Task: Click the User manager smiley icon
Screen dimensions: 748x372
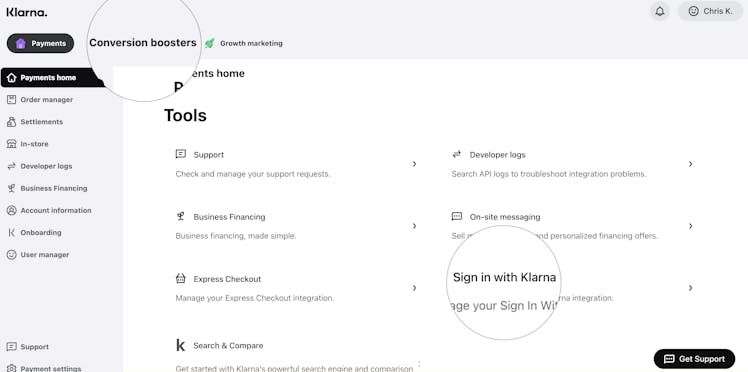Action: [x=11, y=255]
